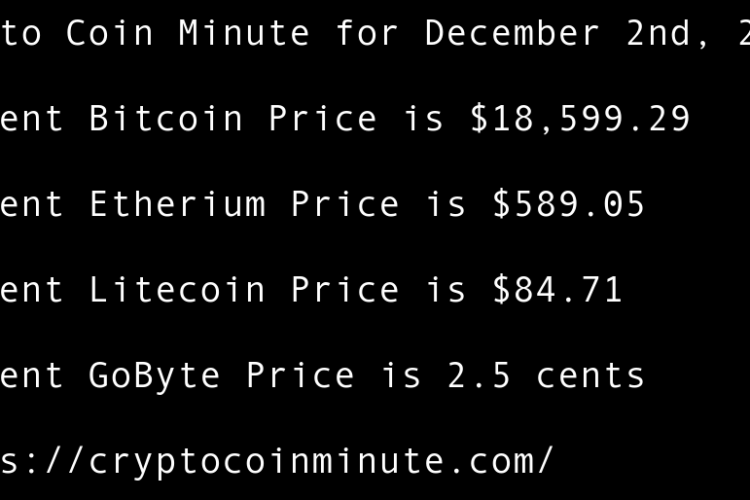Click "Price" on the Litecoin line

[345, 290]
